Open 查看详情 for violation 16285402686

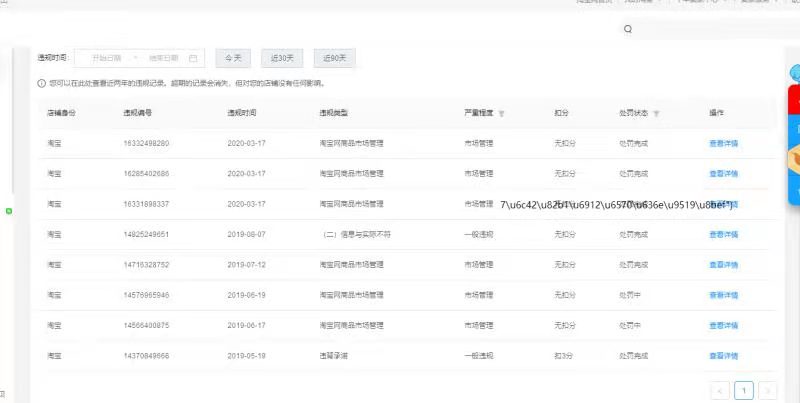pos(723,173)
